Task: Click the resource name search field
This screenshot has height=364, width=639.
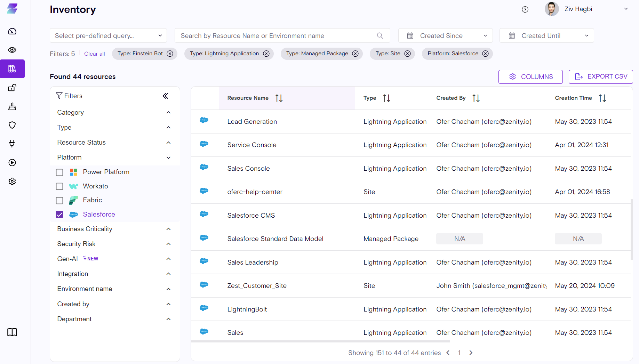Action: pyautogui.click(x=277, y=36)
